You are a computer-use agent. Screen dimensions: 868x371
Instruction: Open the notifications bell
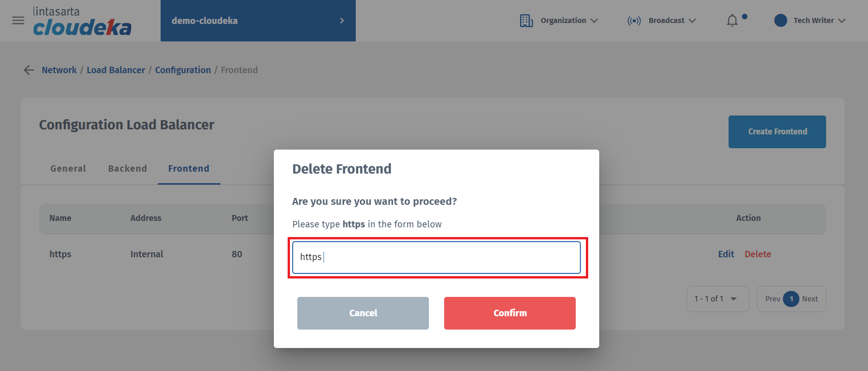click(732, 21)
